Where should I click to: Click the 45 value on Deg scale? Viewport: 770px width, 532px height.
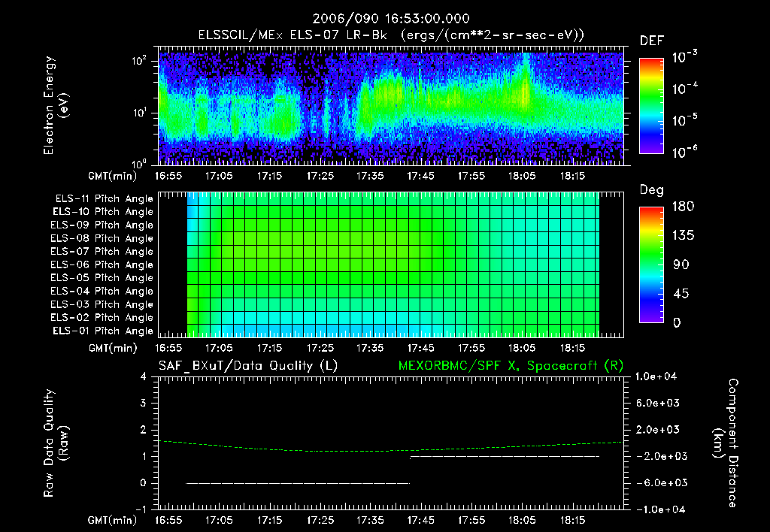pos(681,294)
